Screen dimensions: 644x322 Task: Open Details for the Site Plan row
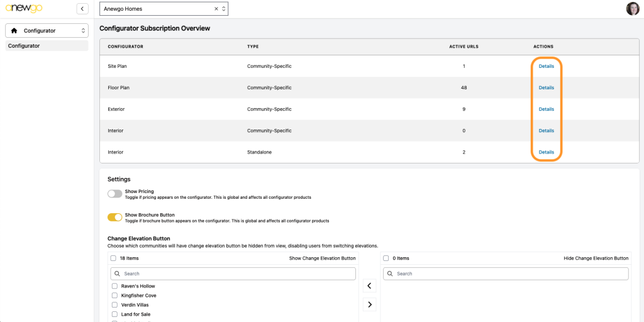point(547,66)
